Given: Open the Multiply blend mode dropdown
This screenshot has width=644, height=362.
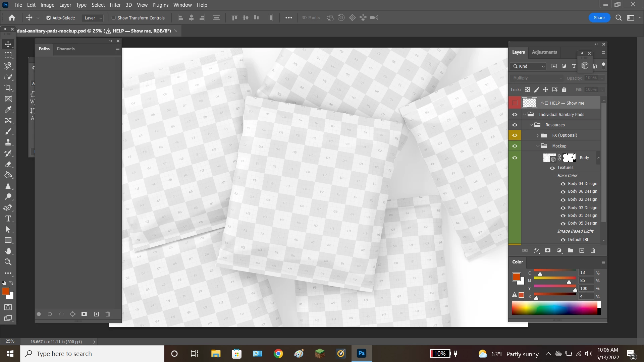Looking at the screenshot, I should coord(537,78).
